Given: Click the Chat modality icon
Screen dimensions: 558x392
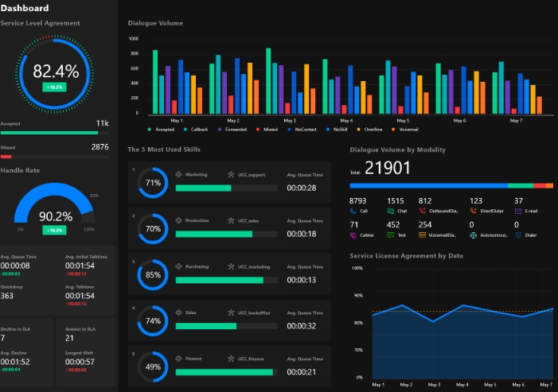Looking at the screenshot, I should pos(390,211).
